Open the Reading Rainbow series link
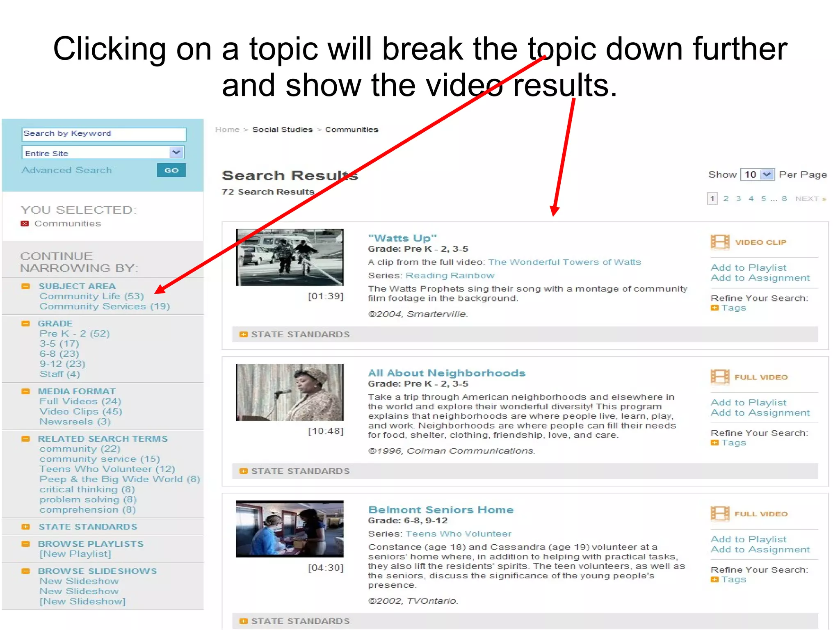The width and height of the screenshot is (840, 630). [450, 276]
